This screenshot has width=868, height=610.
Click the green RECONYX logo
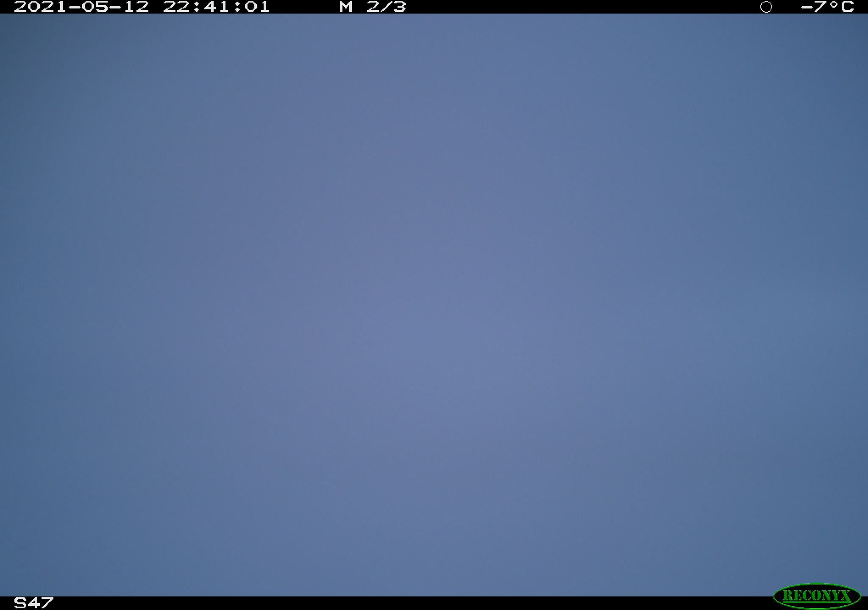coord(817,596)
